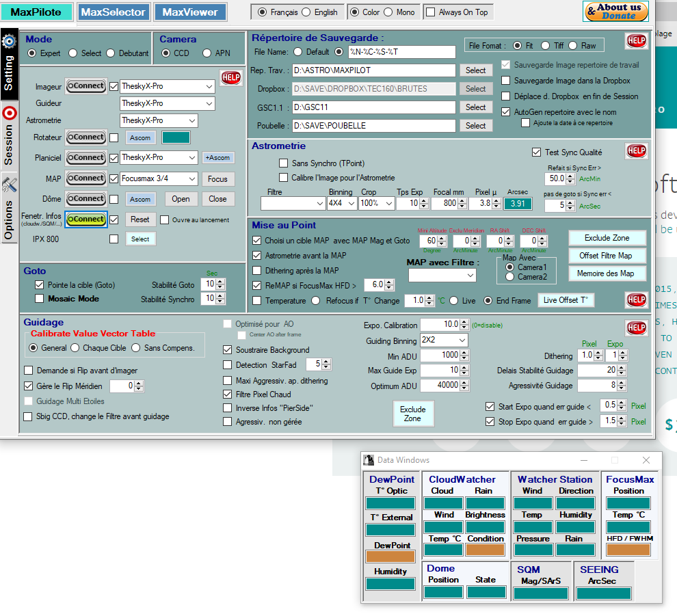Viewport: 677px width, 616px height.
Task: Click the green Fenetr. Infos Connect button
Action: point(86,219)
